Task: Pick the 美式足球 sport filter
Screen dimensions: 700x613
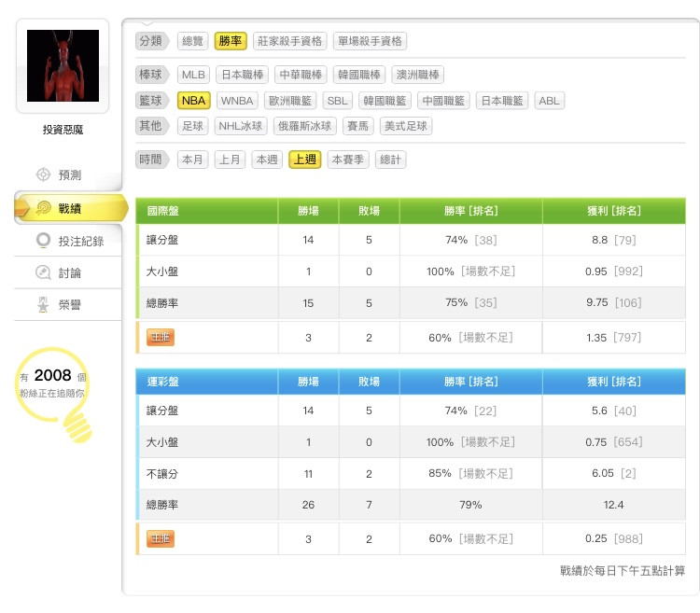Action: coord(406,126)
